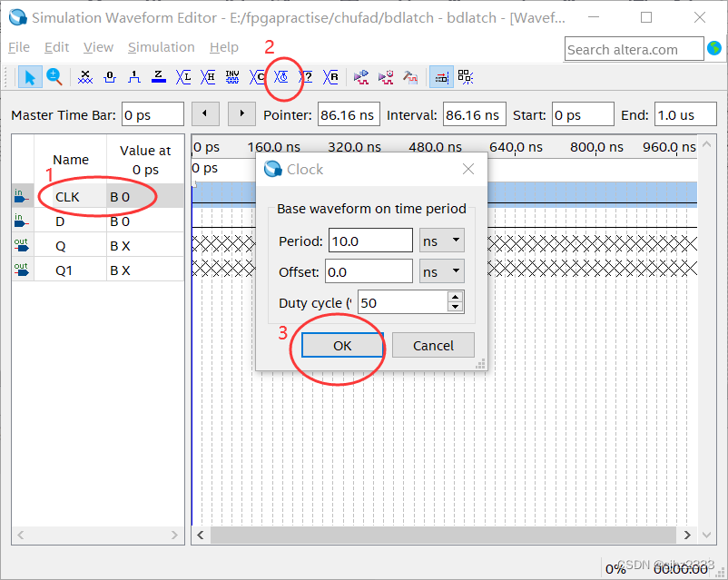This screenshot has height=580, width=728.
Task: Toggle snap to transition icon
Action: [466, 77]
